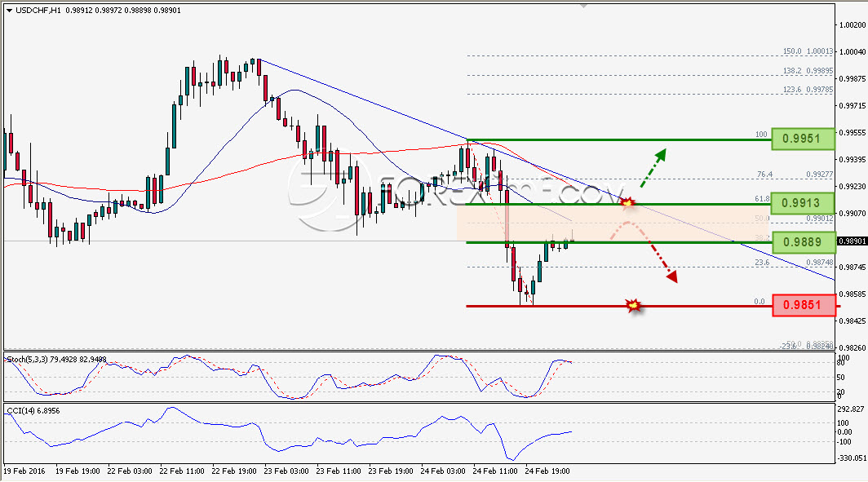Image resolution: width=868 pixels, height=482 pixels.
Task: Click the 0.99277 Fibonacci price value
Action: (x=819, y=175)
